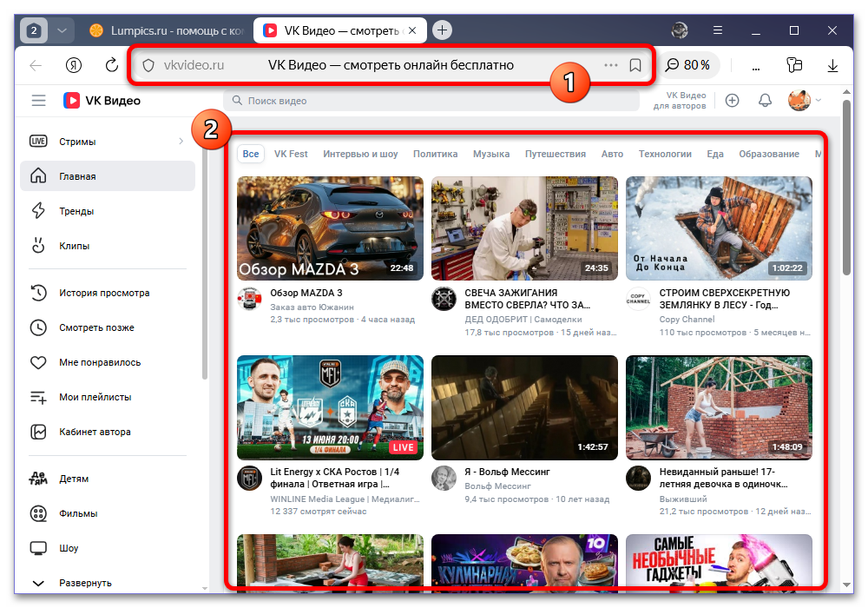
Task: Open Мои плейлисты
Action: point(108,397)
